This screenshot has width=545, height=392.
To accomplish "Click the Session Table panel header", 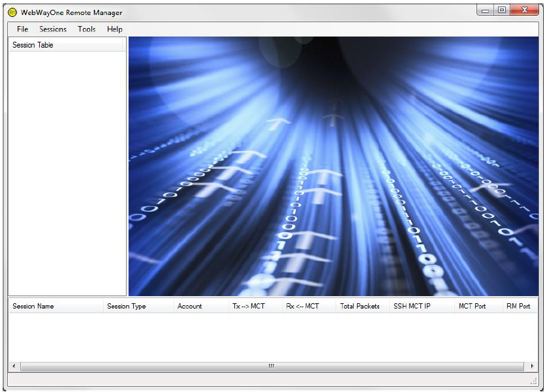I will point(67,45).
